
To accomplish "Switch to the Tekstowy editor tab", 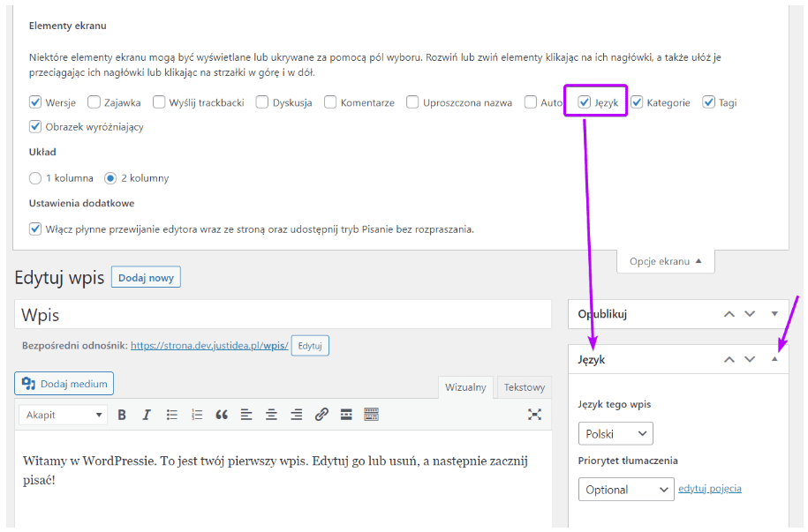I will [525, 387].
